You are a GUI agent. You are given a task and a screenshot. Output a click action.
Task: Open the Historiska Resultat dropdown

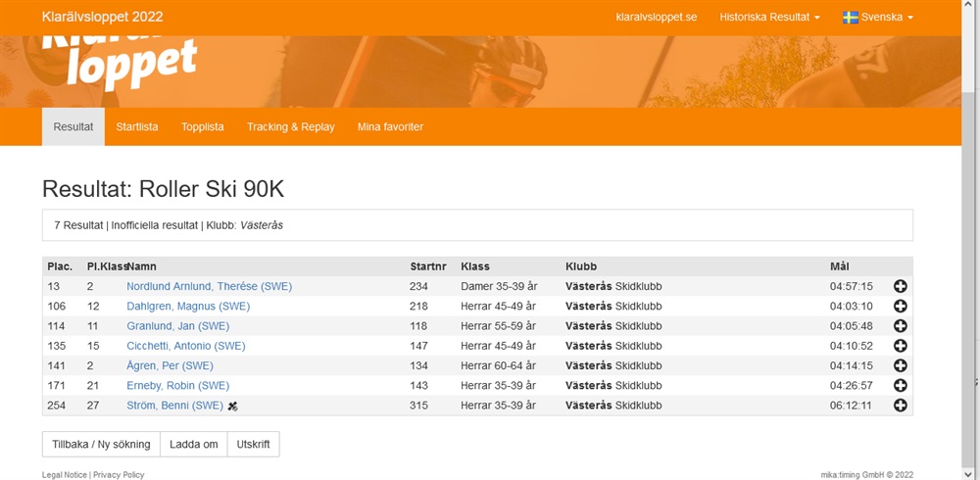(x=769, y=18)
